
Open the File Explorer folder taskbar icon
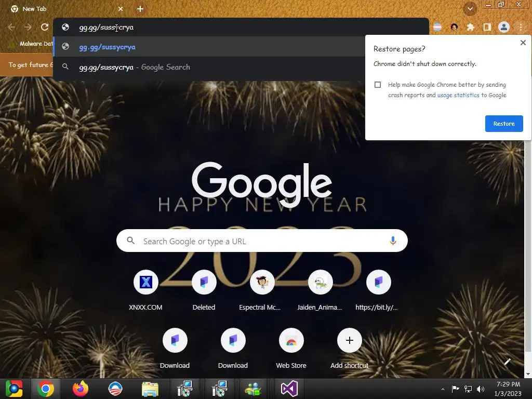(150, 389)
